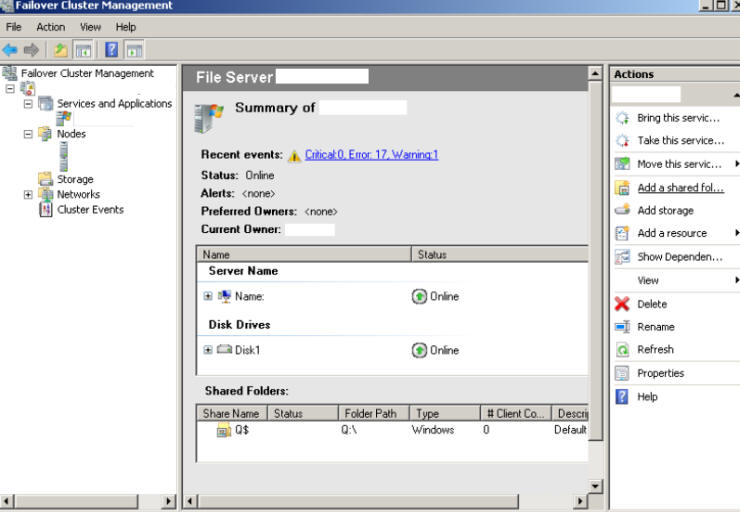Click the Back arrow toolbar icon
Image resolution: width=740 pixels, height=512 pixels.
pos(10,50)
